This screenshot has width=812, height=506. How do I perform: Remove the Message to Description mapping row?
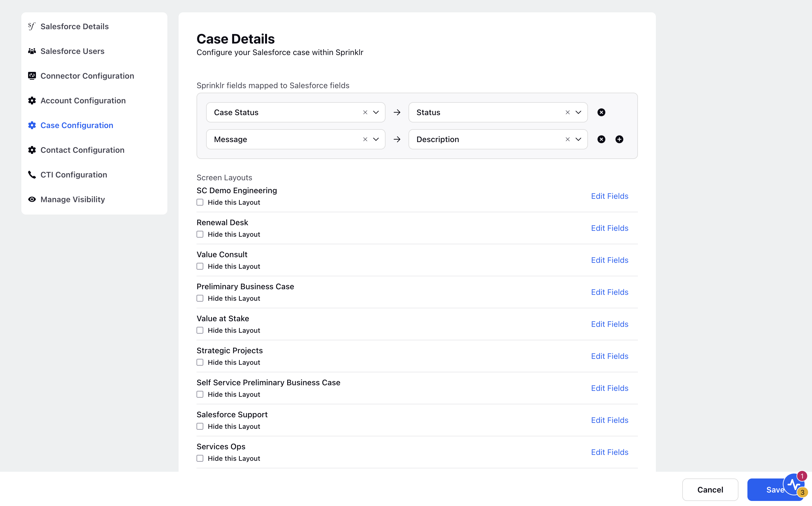coord(601,139)
